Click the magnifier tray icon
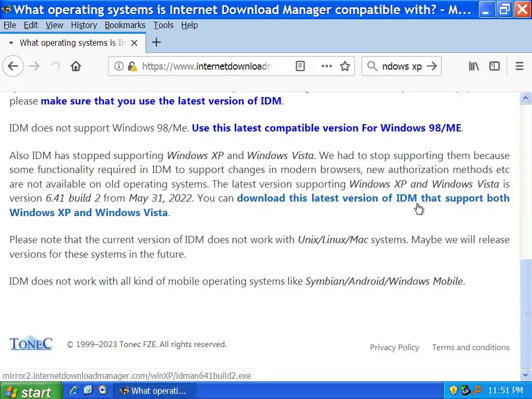Screen dimensions: 532x399 click(x=477, y=391)
